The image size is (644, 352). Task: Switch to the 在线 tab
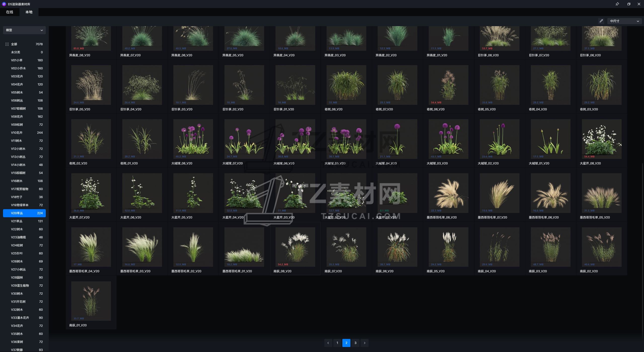coord(10,12)
